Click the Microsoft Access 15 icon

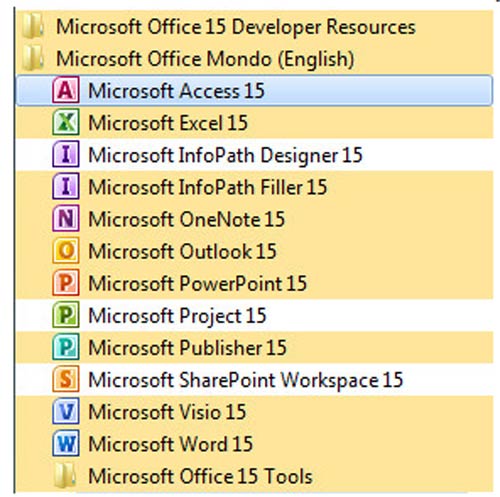tap(66, 90)
